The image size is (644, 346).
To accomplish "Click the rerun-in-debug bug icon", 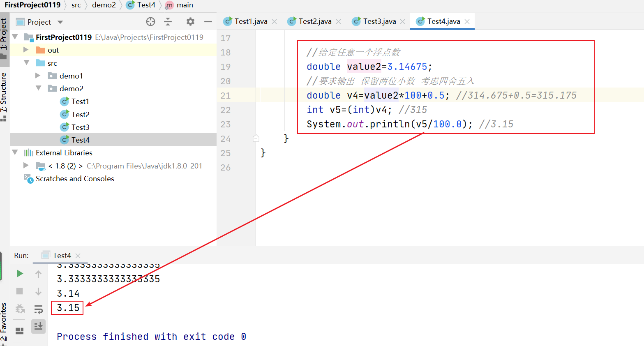I will [19, 309].
